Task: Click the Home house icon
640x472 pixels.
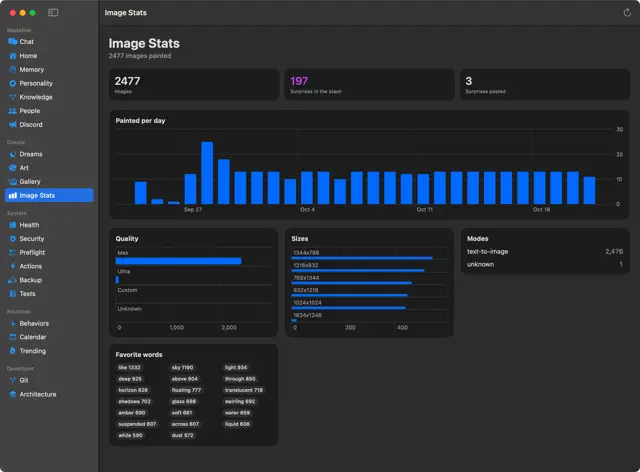Action: [x=13, y=56]
